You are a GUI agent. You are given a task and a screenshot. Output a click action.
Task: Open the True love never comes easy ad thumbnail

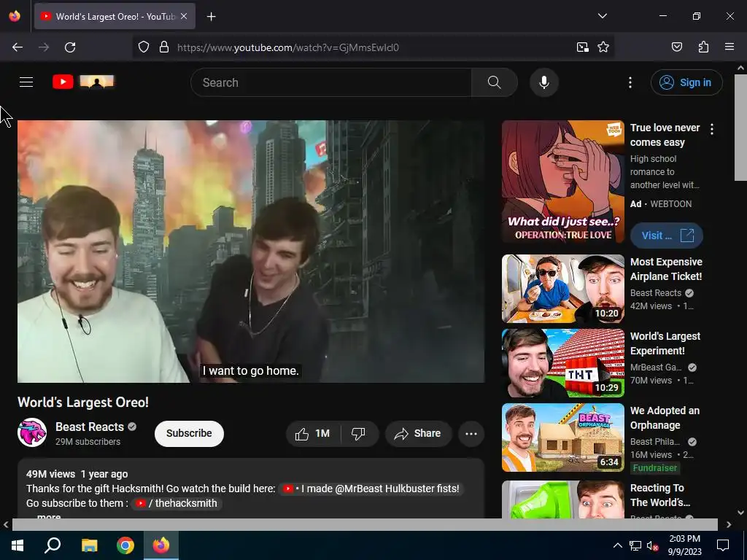click(562, 182)
